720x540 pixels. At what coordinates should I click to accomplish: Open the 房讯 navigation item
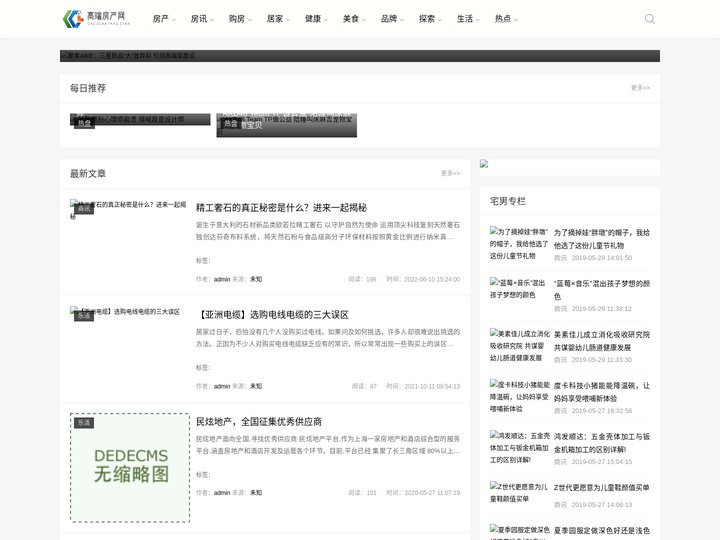[199, 19]
